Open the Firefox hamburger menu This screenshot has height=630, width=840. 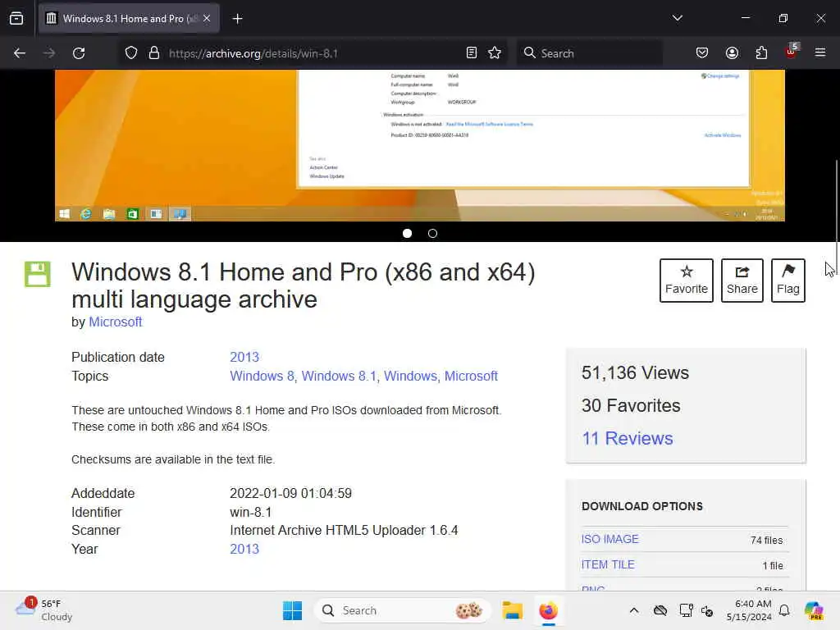tap(820, 53)
